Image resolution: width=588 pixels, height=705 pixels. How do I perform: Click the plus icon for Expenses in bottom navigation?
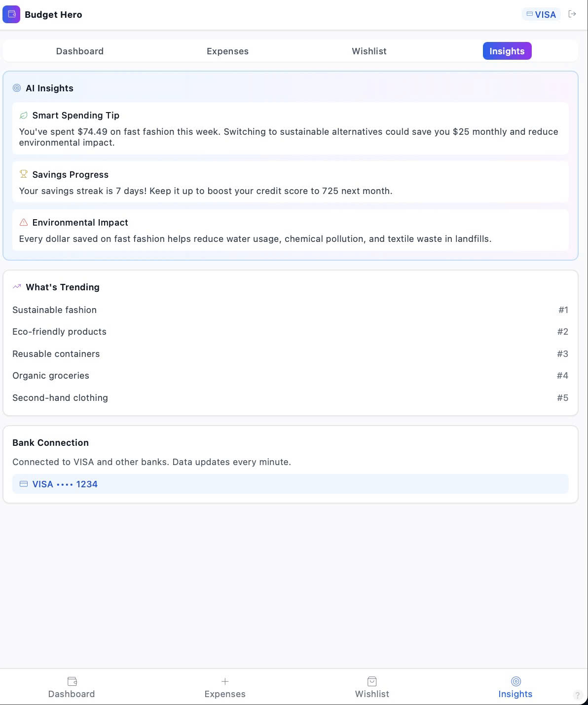225,681
